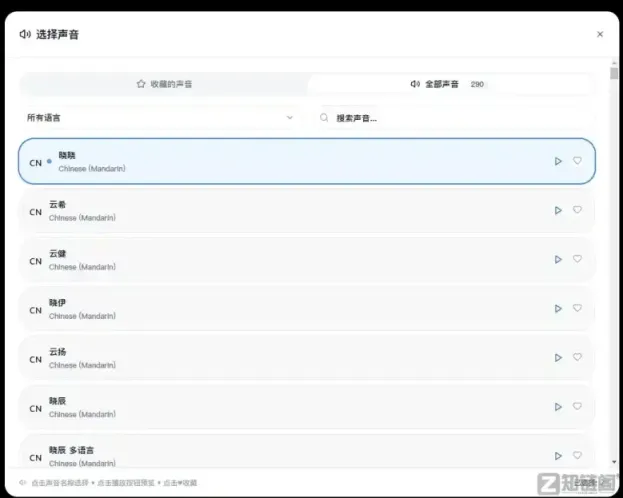This screenshot has width=623, height=498.
Task: Open the 所有语言 language dropdown
Action: coord(160,118)
